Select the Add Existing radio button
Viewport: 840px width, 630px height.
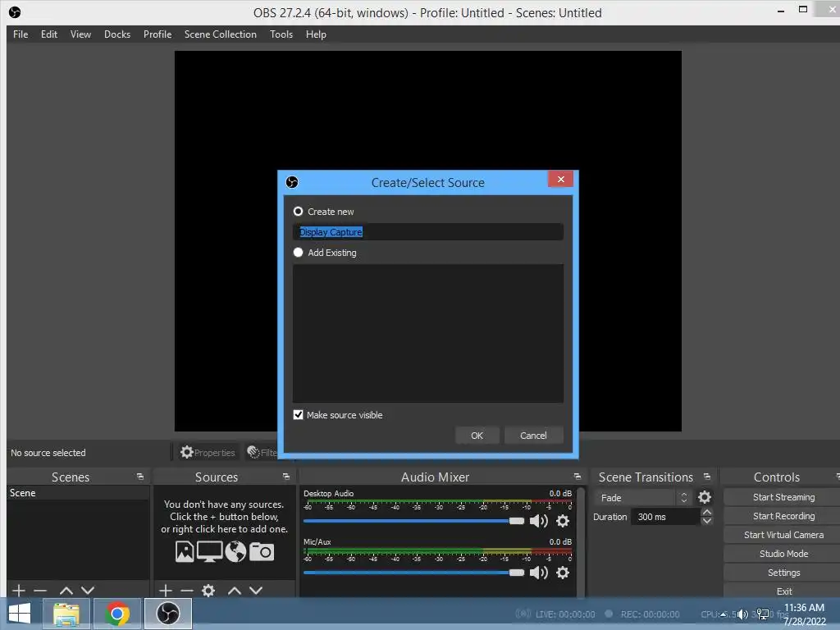(299, 253)
